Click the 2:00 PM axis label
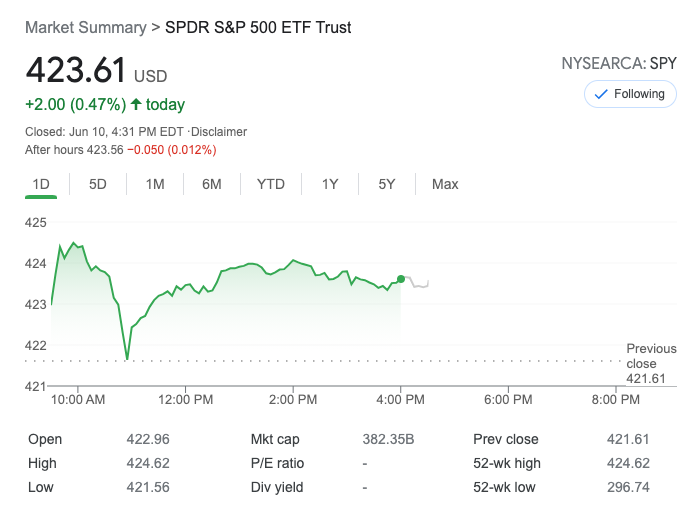Screen dimensions: 690x508 [293, 399]
